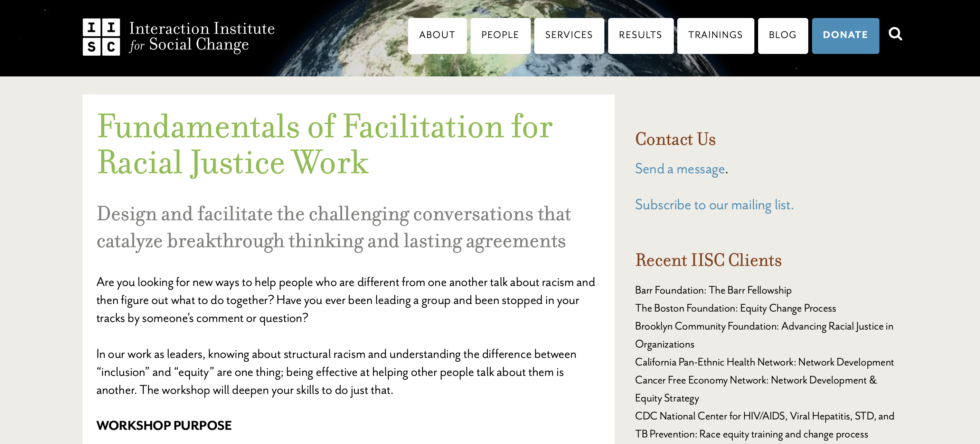This screenshot has height=444, width=980.
Task: Click the Contact Us heading
Action: (x=676, y=138)
